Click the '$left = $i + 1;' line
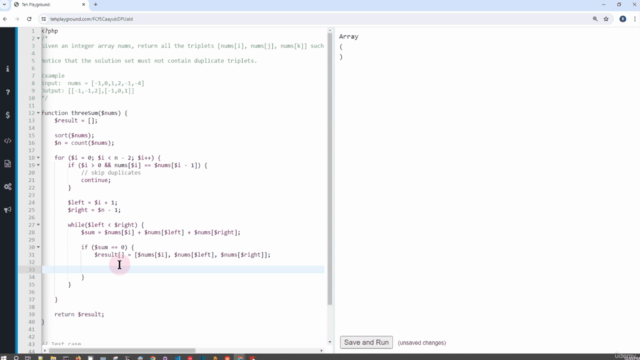Viewport: 640px width, 360px height. pyautogui.click(x=93, y=202)
